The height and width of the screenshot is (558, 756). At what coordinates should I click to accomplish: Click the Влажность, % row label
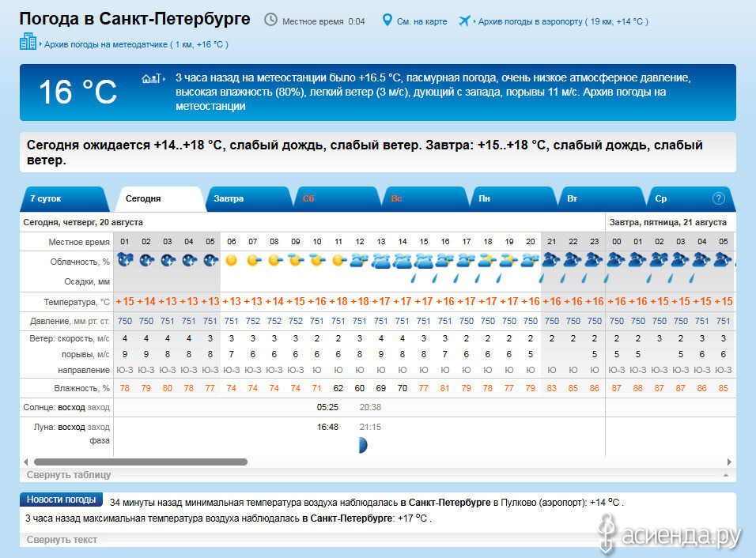click(x=82, y=388)
